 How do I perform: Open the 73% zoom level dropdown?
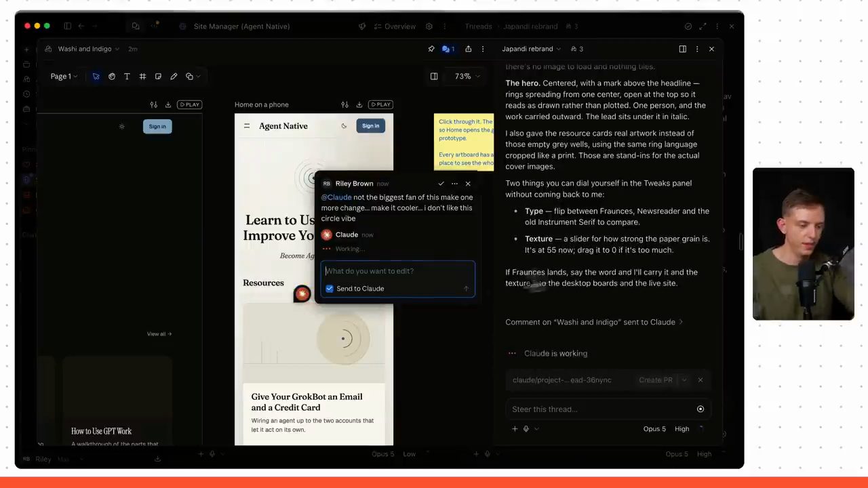(467, 77)
